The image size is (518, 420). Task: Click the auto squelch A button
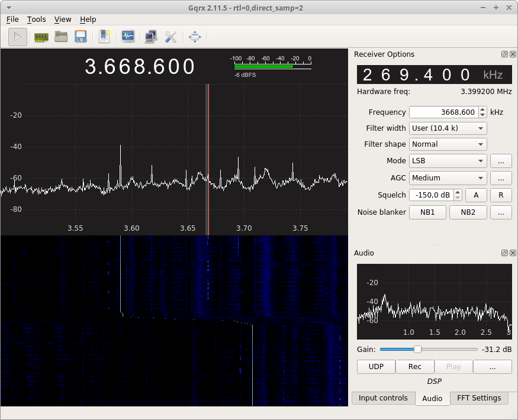pyautogui.click(x=476, y=195)
